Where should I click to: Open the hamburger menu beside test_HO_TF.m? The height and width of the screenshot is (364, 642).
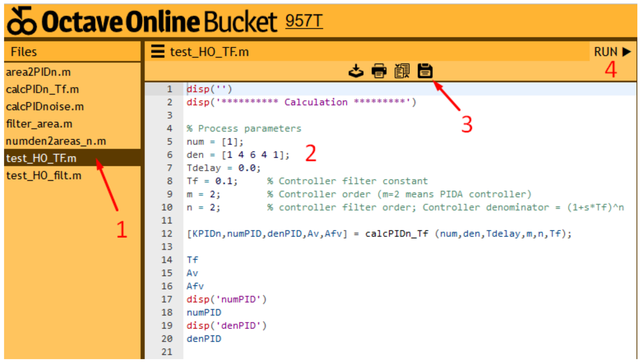[x=158, y=52]
